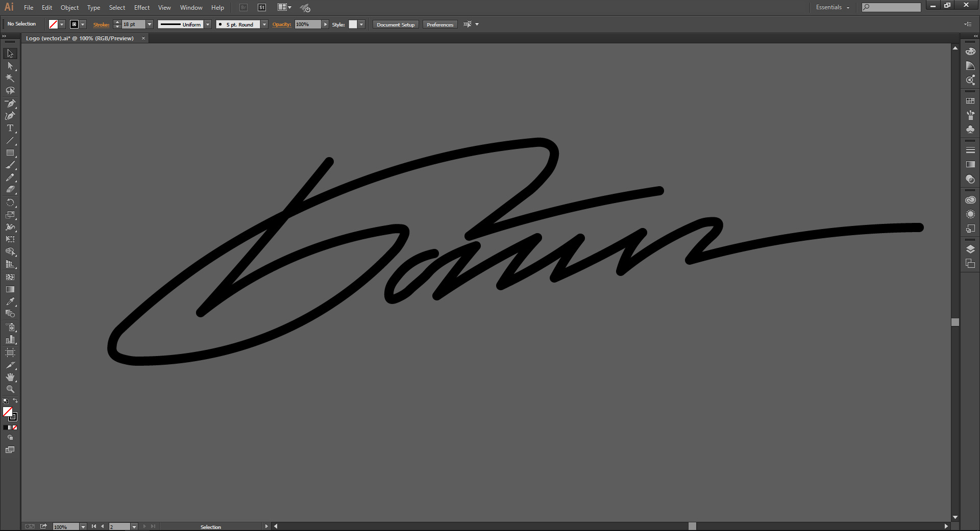Open the stroke color dropdown
This screenshot has height=531, width=980.
pyautogui.click(x=83, y=24)
